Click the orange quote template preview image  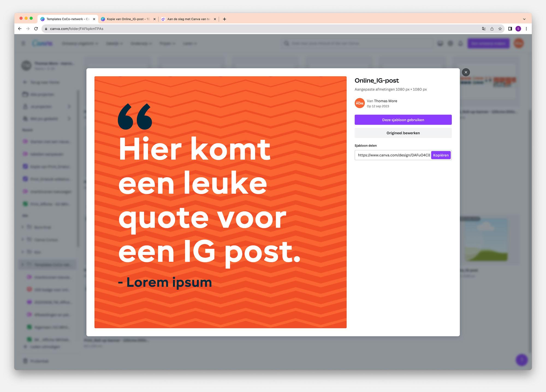click(x=220, y=202)
